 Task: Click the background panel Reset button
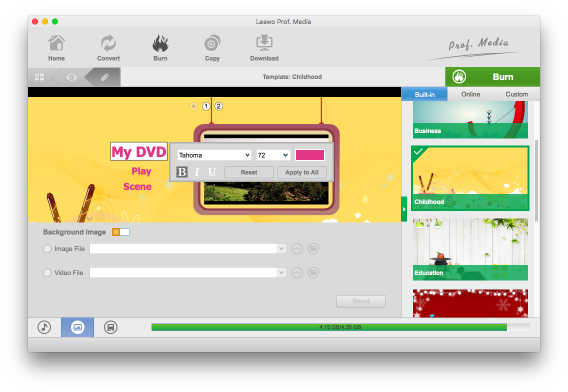click(361, 301)
